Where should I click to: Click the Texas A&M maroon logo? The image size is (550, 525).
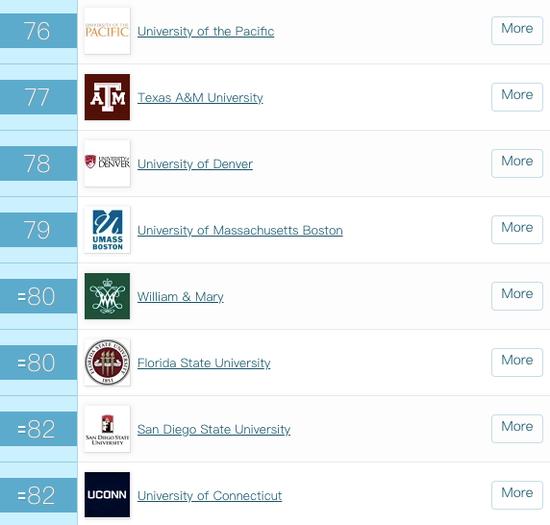107,97
